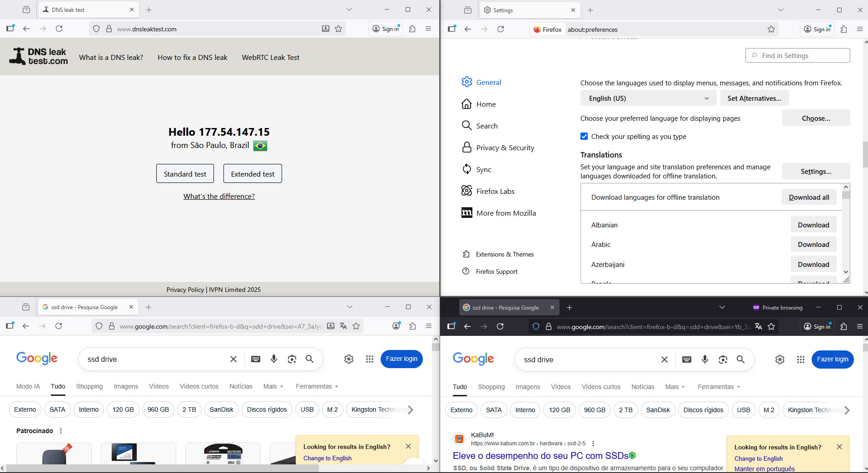Screen dimensions: 868x473
Task: Switch to Modo IA in the non-private Google window
Action: pyautogui.click(x=28, y=386)
